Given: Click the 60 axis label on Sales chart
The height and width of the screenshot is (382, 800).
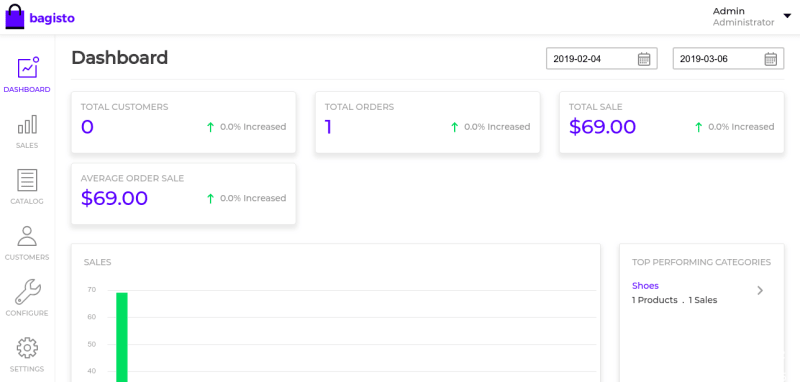Looking at the screenshot, I should tap(91, 317).
